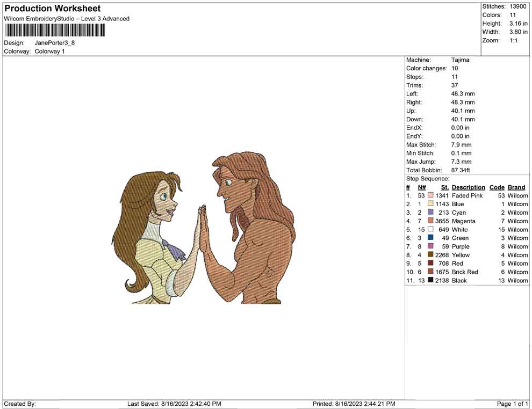The height and width of the screenshot is (409, 532).
Task: Click the Brick Red description text
Action: click(465, 272)
